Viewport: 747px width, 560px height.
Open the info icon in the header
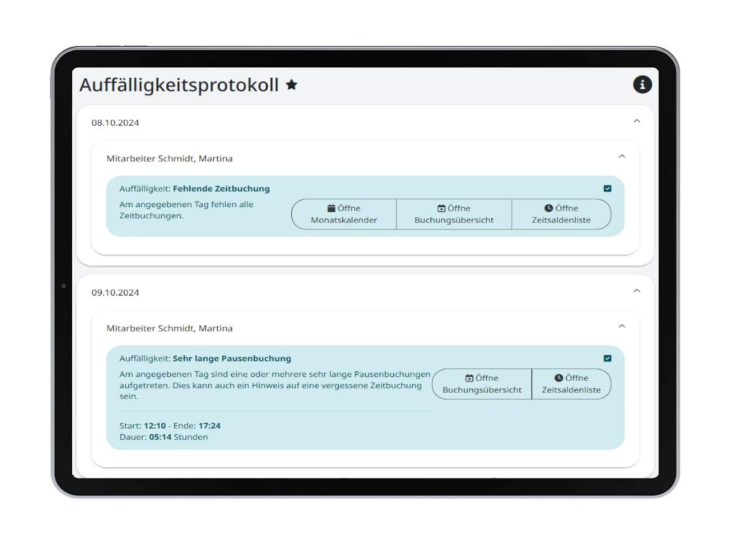pyautogui.click(x=642, y=85)
